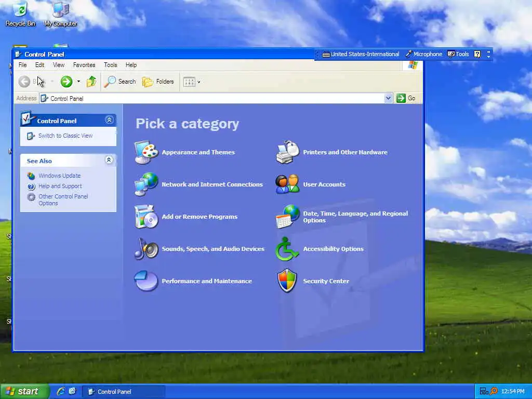The width and height of the screenshot is (532, 399).
Task: Select the Recycle Bin desktop icon
Action: pyautogui.click(x=20, y=14)
